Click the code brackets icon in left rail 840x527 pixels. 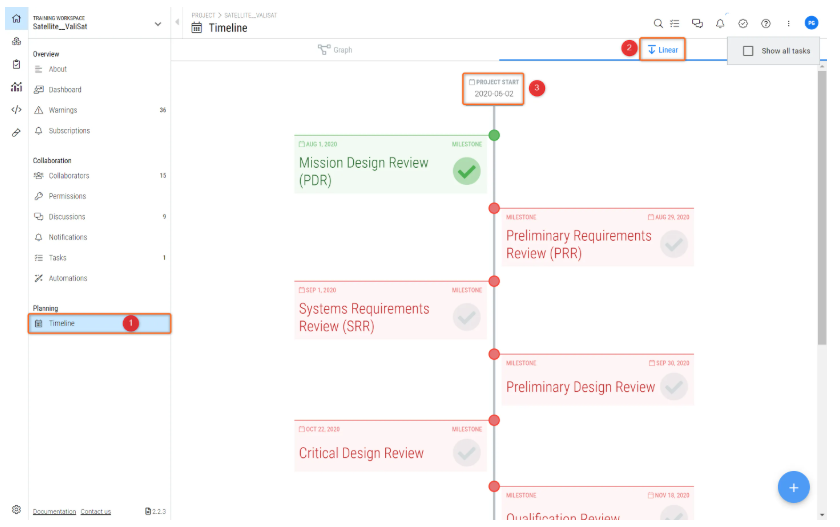(x=16, y=110)
